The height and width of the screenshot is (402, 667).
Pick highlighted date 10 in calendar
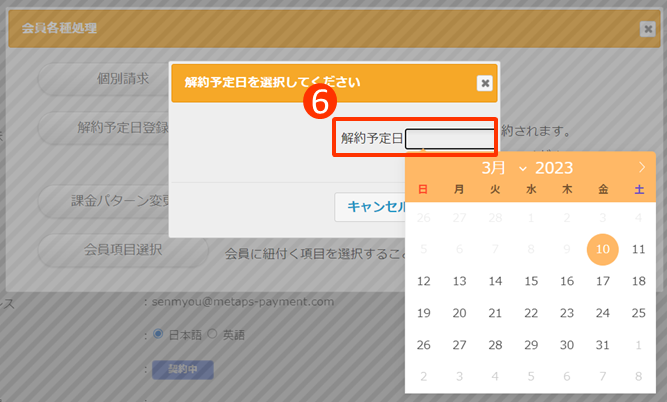point(603,249)
